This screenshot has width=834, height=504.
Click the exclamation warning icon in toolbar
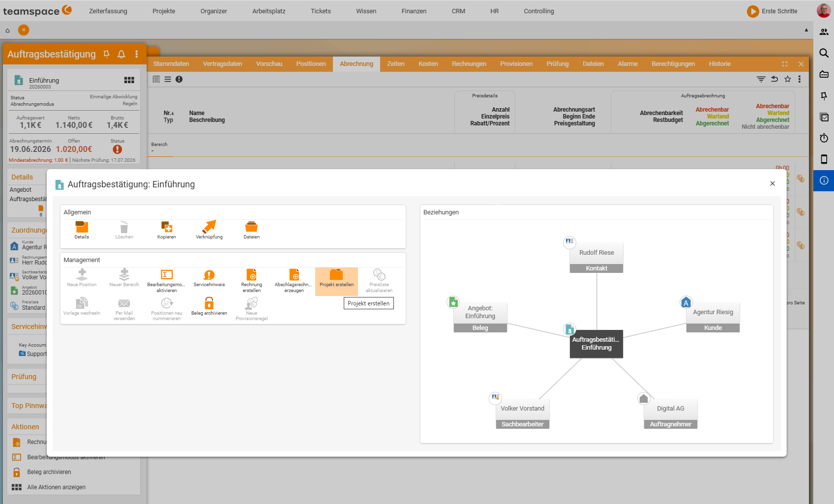coord(179,79)
